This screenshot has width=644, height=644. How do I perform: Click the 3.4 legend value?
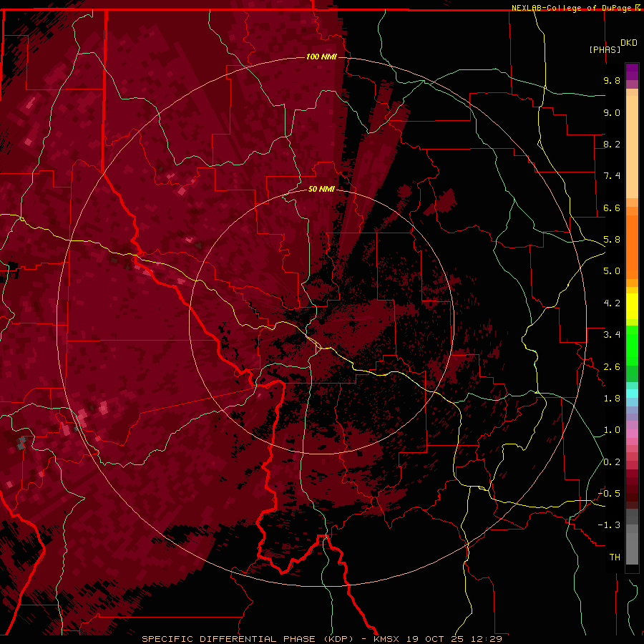coord(612,335)
